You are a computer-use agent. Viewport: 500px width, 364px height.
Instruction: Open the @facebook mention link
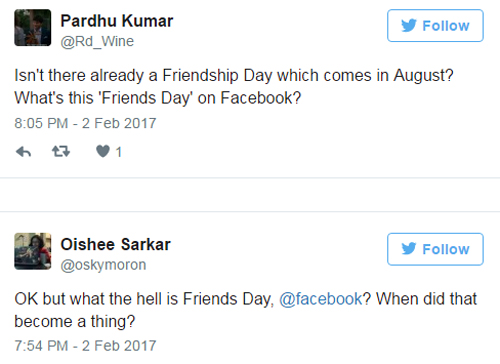click(321, 299)
